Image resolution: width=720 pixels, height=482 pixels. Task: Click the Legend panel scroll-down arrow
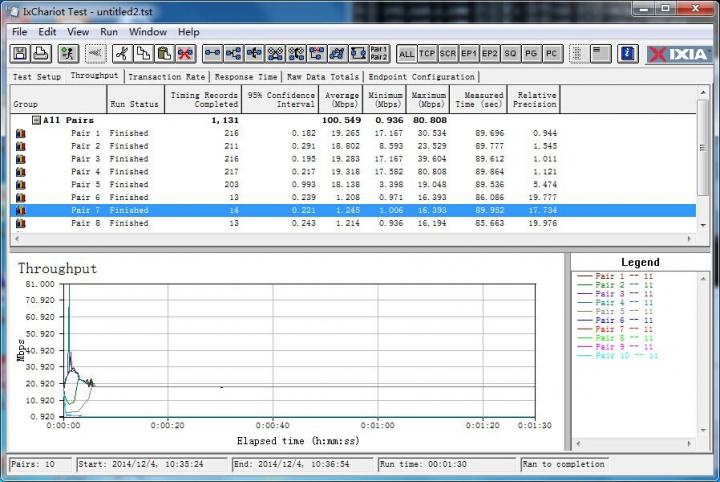click(x=703, y=430)
